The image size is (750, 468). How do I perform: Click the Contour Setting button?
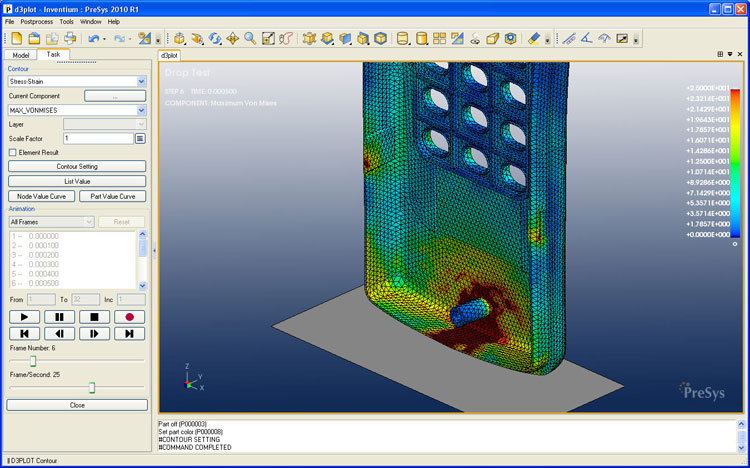coord(77,166)
